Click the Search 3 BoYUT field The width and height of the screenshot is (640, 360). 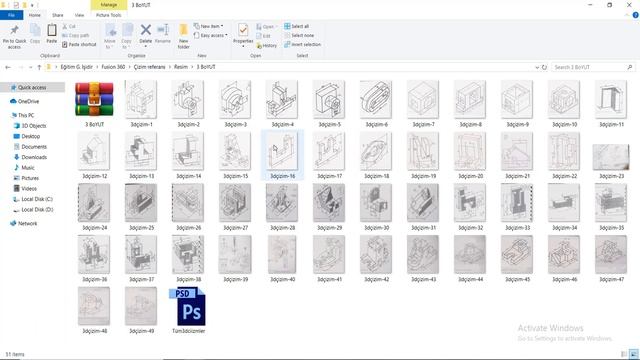pyautogui.click(x=593, y=67)
